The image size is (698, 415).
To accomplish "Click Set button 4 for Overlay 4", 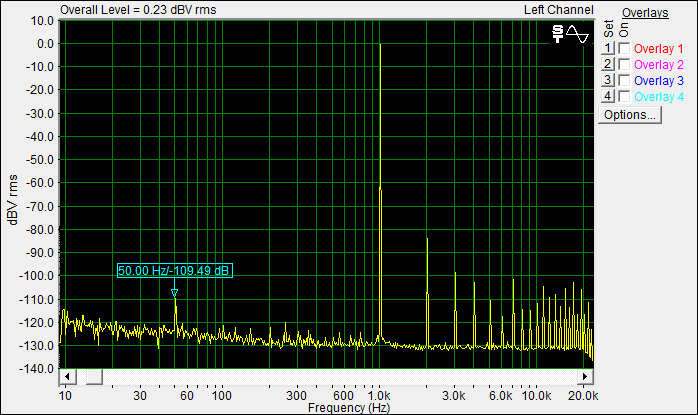I will click(x=607, y=96).
